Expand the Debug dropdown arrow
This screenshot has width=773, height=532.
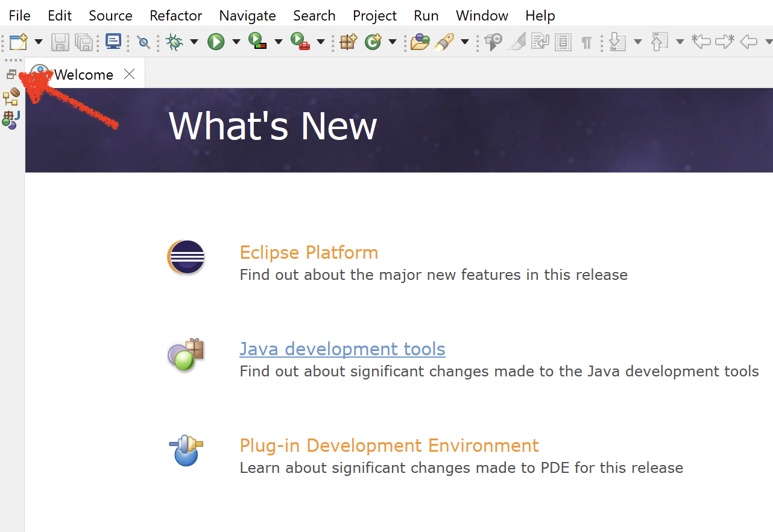click(194, 42)
